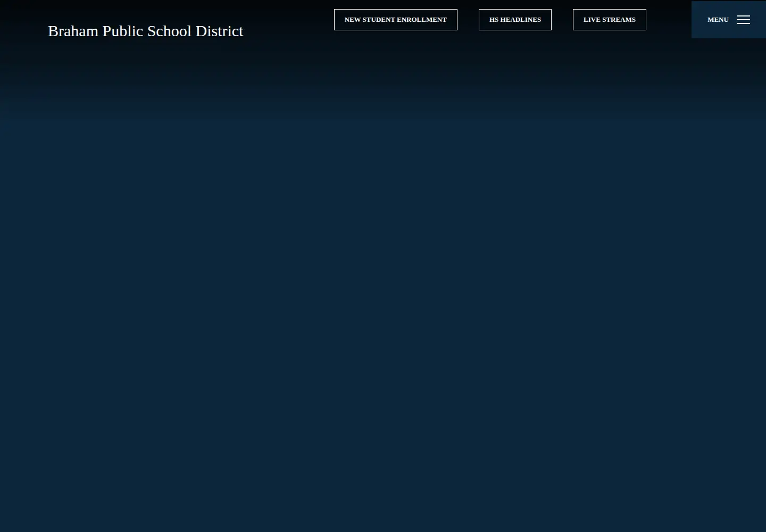This screenshot has width=766, height=532.
Task: Open the hamburger menu icon
Action: pos(743,20)
